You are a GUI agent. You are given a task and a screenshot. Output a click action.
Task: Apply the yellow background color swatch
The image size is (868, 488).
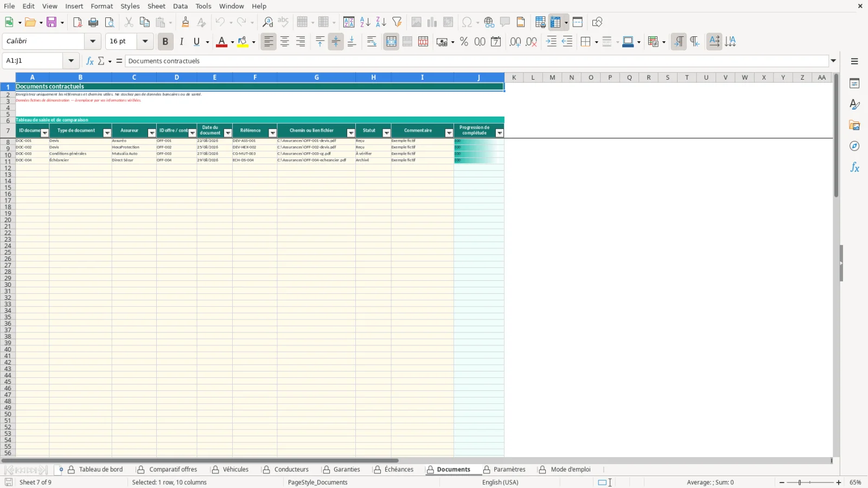tap(242, 42)
